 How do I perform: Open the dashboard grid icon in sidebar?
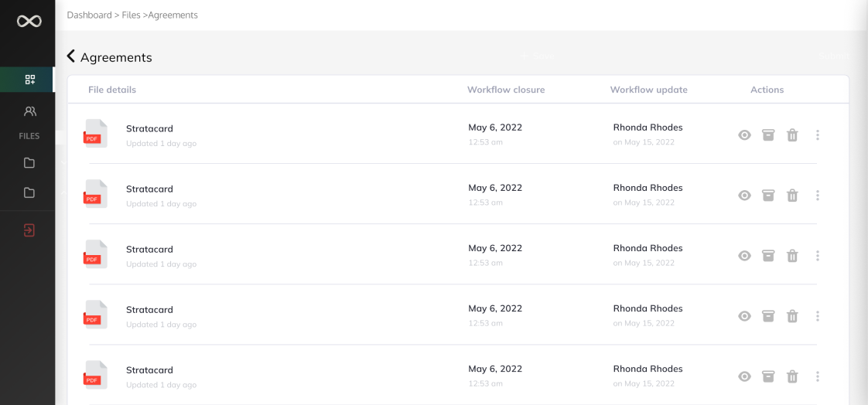(29, 80)
